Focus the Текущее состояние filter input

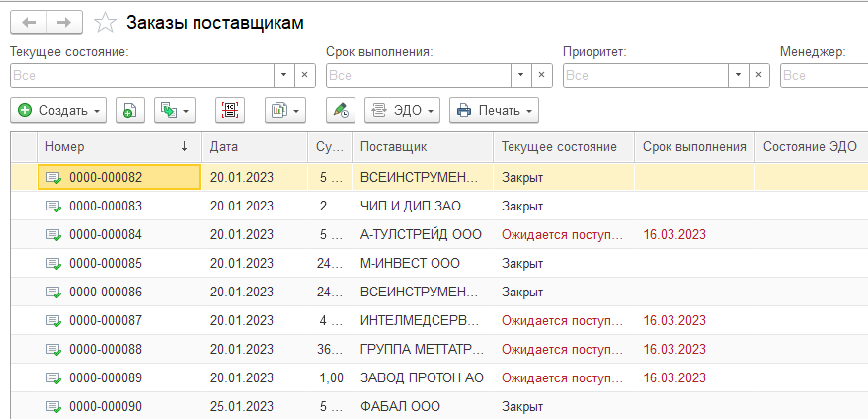click(x=142, y=75)
